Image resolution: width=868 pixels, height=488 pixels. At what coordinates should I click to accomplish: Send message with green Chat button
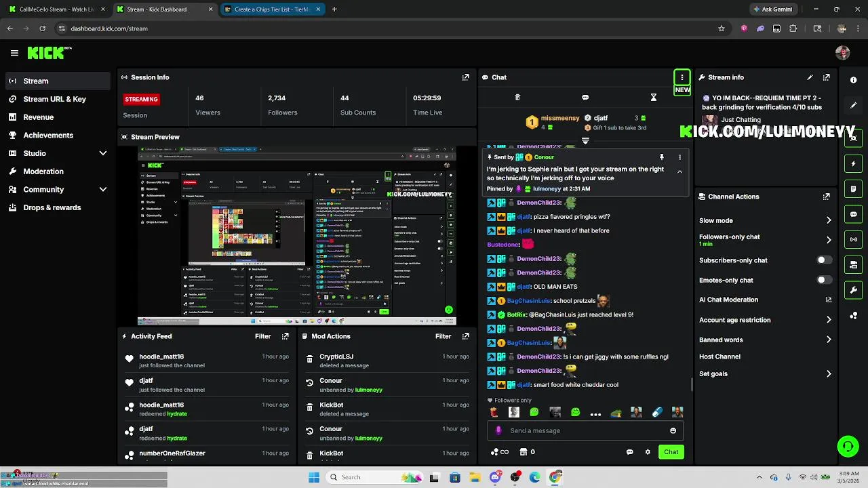pos(671,452)
